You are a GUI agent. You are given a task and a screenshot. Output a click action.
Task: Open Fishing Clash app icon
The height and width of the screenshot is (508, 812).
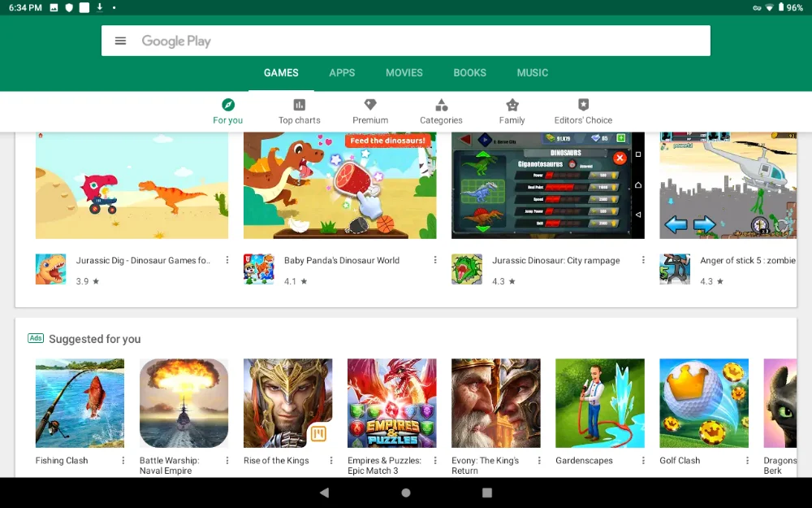(80, 403)
